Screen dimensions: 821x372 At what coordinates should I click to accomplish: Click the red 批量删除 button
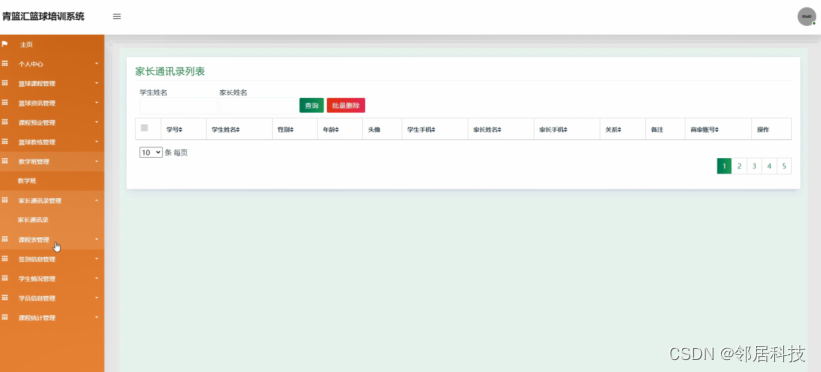coord(346,105)
